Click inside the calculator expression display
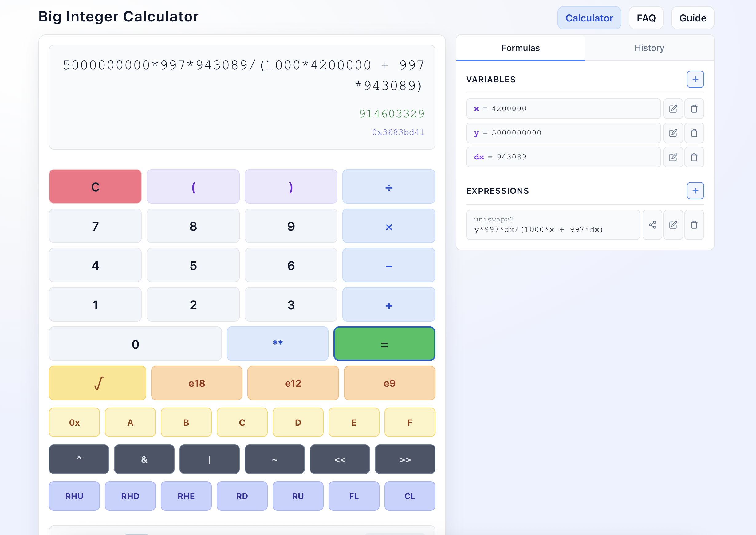This screenshot has width=756, height=535. (x=242, y=97)
